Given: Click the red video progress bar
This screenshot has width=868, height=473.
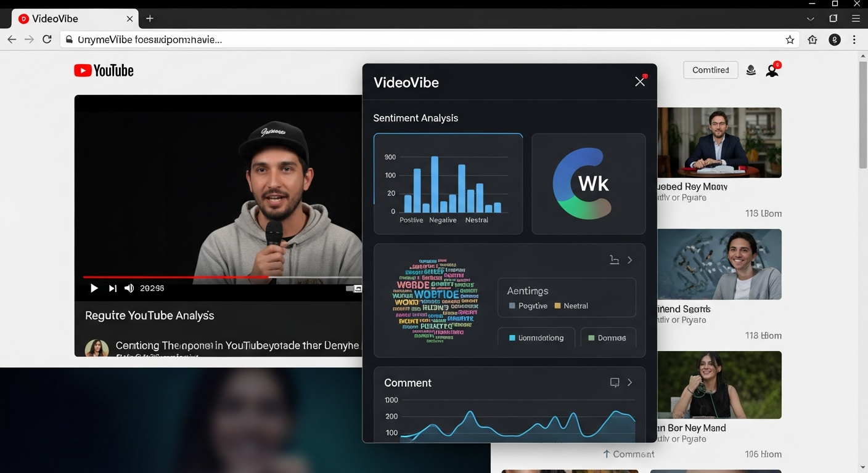Looking at the screenshot, I should (176, 277).
